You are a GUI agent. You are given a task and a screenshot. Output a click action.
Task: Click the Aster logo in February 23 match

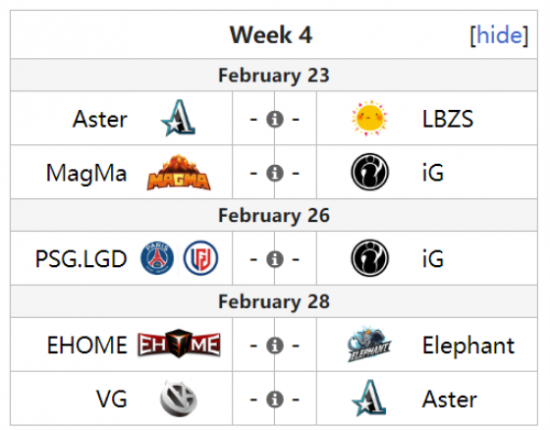178,118
